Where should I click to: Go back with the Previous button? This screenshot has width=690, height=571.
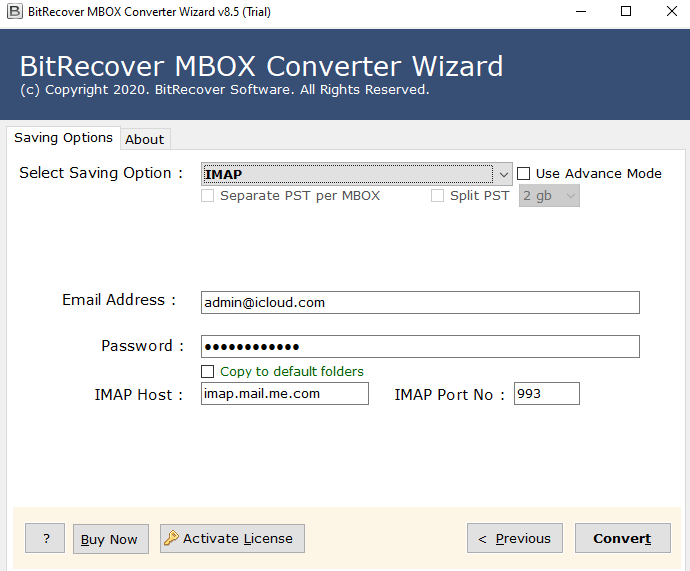pyautogui.click(x=514, y=538)
